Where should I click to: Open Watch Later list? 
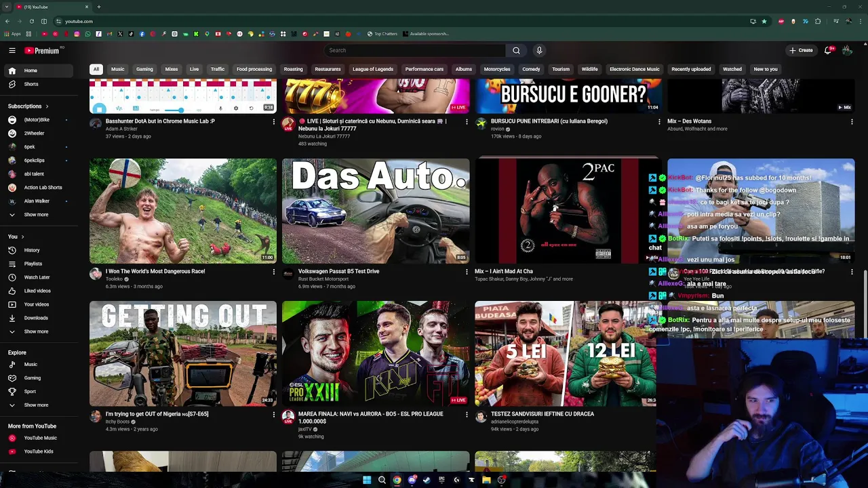[x=37, y=277]
